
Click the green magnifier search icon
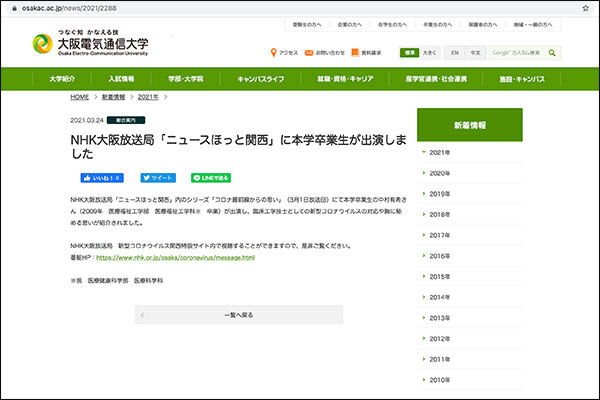point(552,53)
